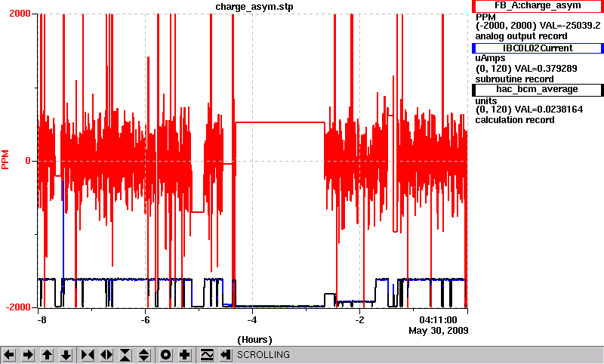Select the IBC0L02Current blue legend box
Image resolution: width=604 pixels, height=364 pixels.
coord(538,48)
